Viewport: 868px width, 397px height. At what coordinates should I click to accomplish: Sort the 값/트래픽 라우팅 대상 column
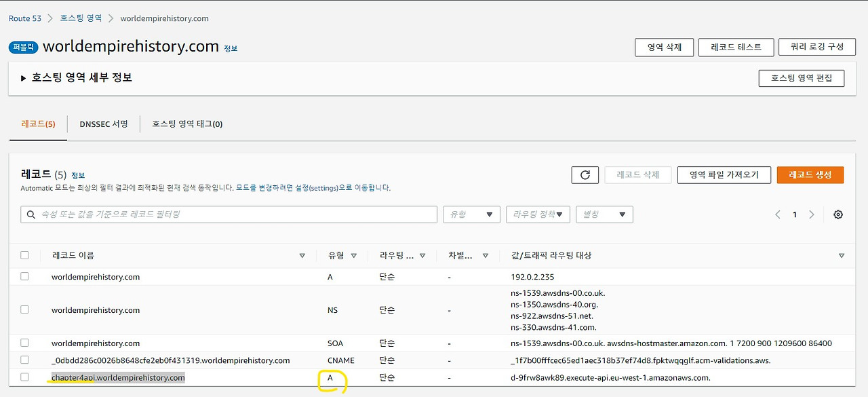pos(841,255)
